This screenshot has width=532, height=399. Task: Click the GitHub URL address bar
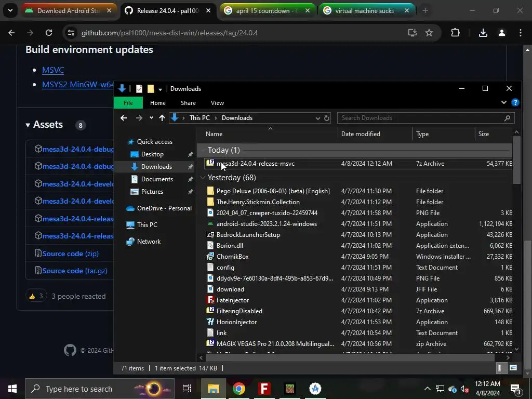tap(237, 33)
